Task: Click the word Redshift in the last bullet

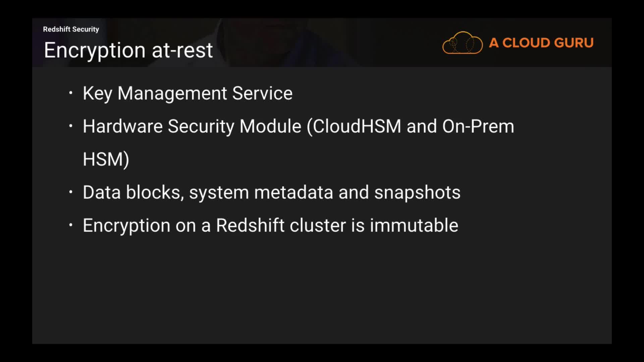Action: (250, 225)
